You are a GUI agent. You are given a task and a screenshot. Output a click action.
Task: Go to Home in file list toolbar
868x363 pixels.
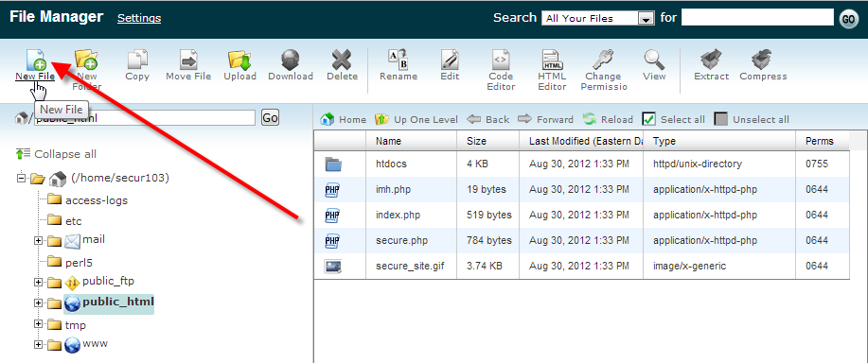click(x=344, y=119)
